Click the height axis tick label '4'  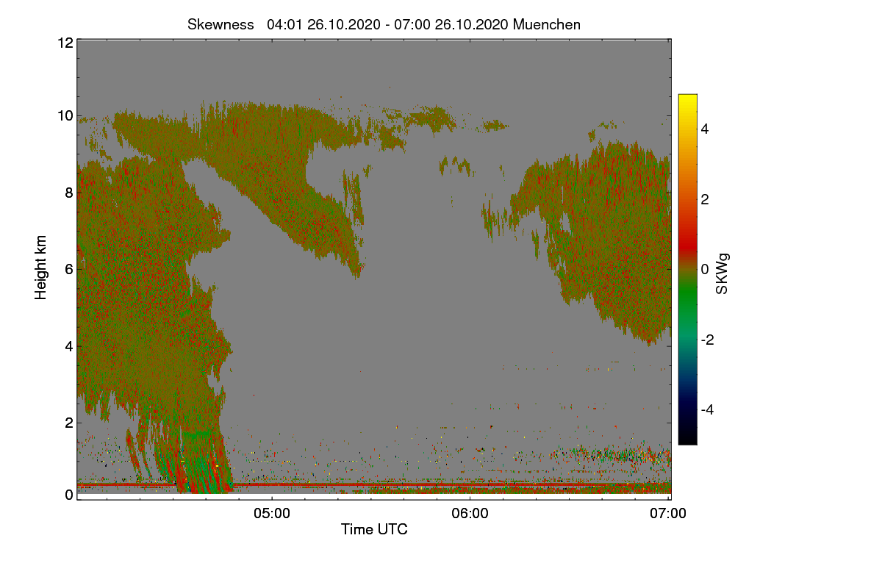(x=69, y=345)
